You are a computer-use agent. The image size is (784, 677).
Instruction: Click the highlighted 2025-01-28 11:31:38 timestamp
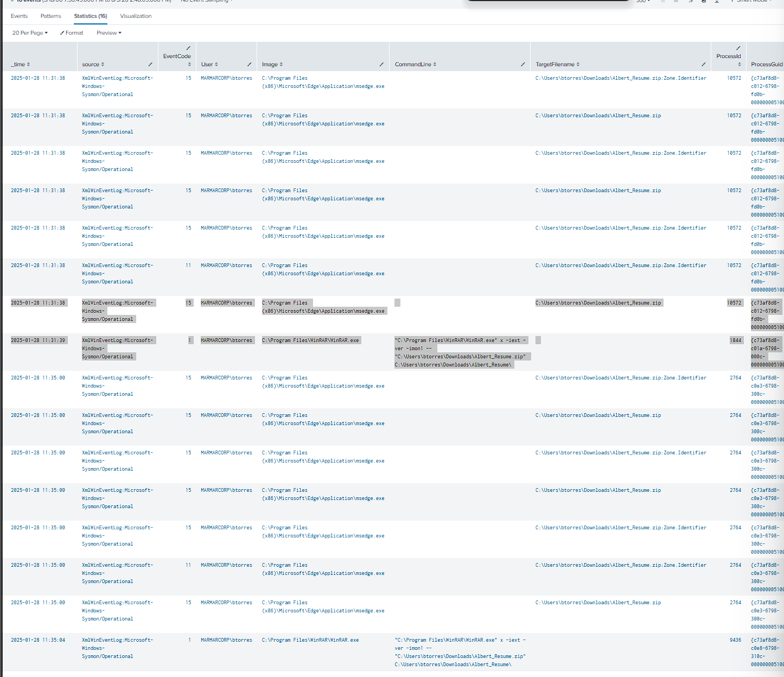pyautogui.click(x=39, y=303)
